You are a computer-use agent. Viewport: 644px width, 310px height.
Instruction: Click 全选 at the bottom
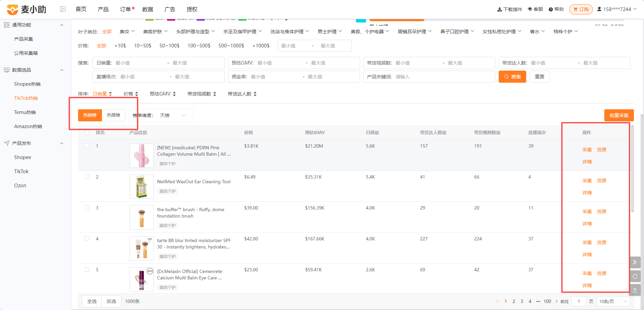coord(92,301)
